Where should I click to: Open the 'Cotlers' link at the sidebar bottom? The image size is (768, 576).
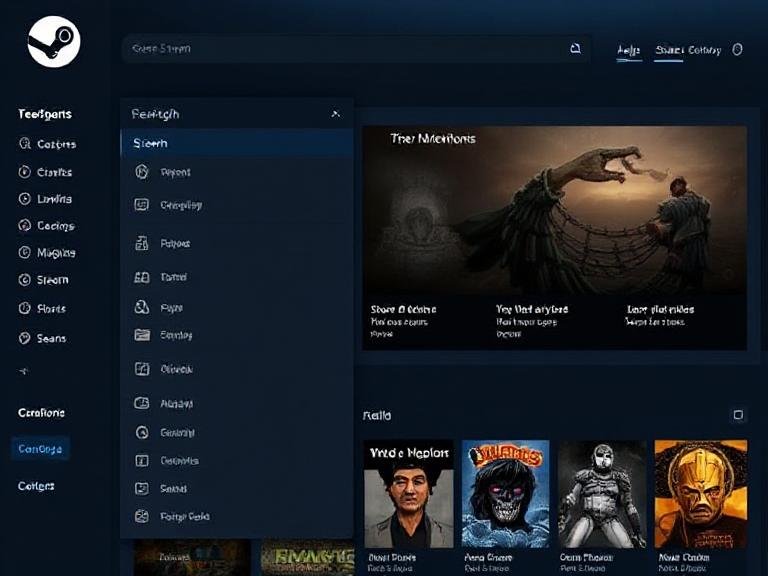(x=36, y=486)
